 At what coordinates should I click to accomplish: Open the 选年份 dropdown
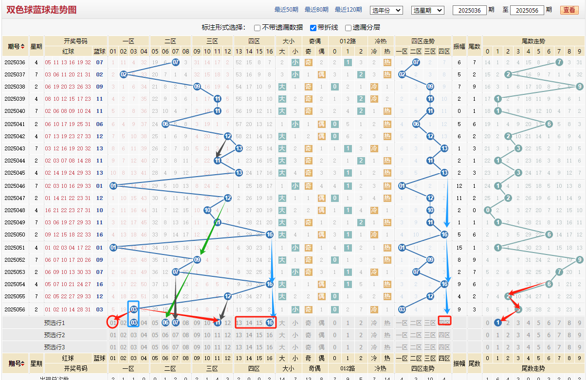tap(386, 10)
